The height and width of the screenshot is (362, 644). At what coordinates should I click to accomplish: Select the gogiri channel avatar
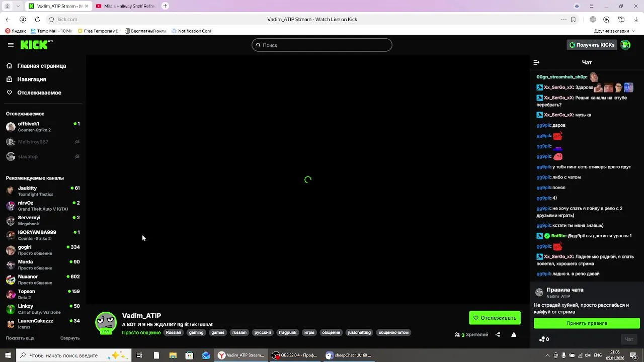[11, 250]
